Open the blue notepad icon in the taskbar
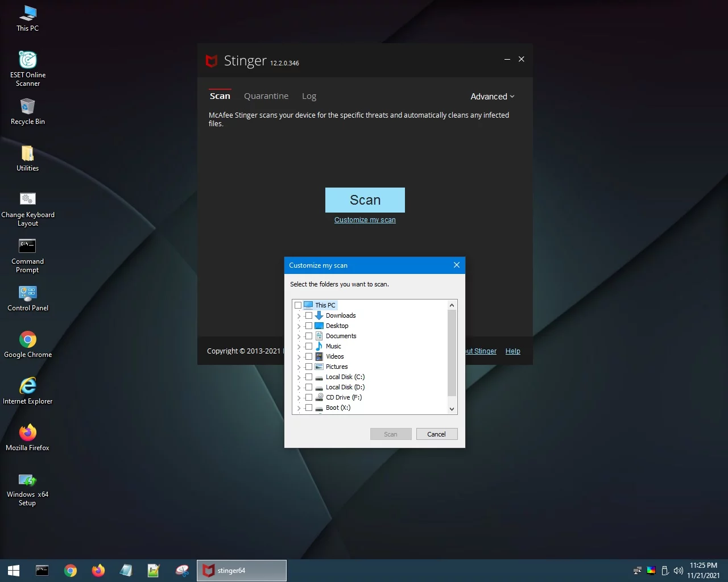 (x=126, y=571)
